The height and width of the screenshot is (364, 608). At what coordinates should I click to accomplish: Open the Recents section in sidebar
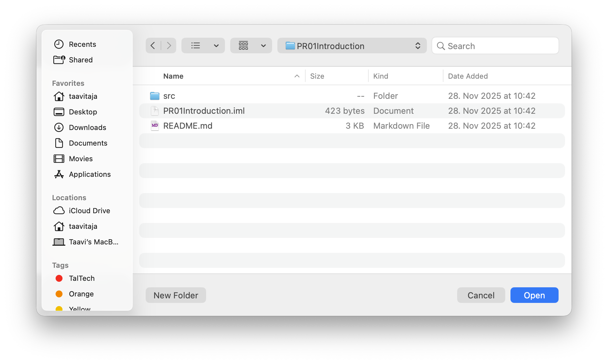(x=82, y=44)
